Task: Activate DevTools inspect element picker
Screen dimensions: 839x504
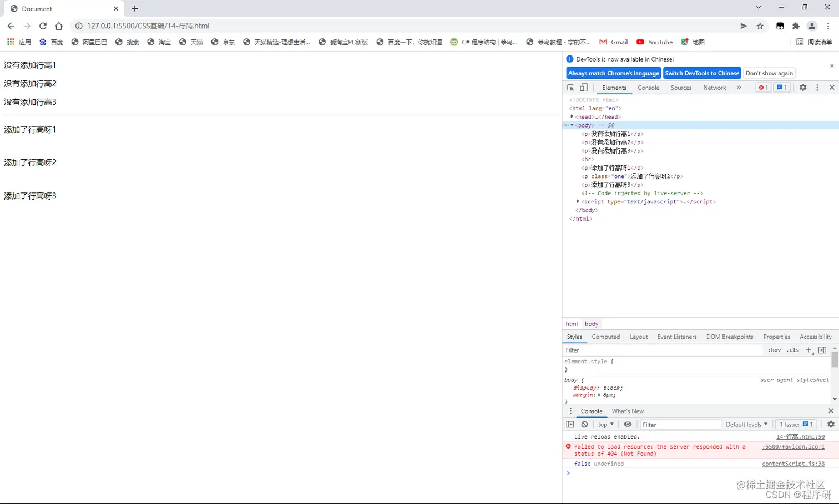Action: pyautogui.click(x=570, y=88)
